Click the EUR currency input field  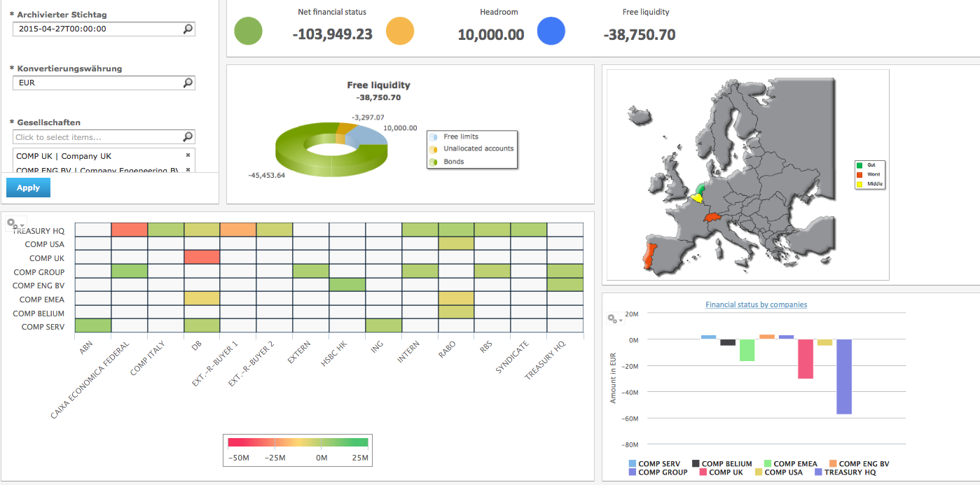point(97,83)
